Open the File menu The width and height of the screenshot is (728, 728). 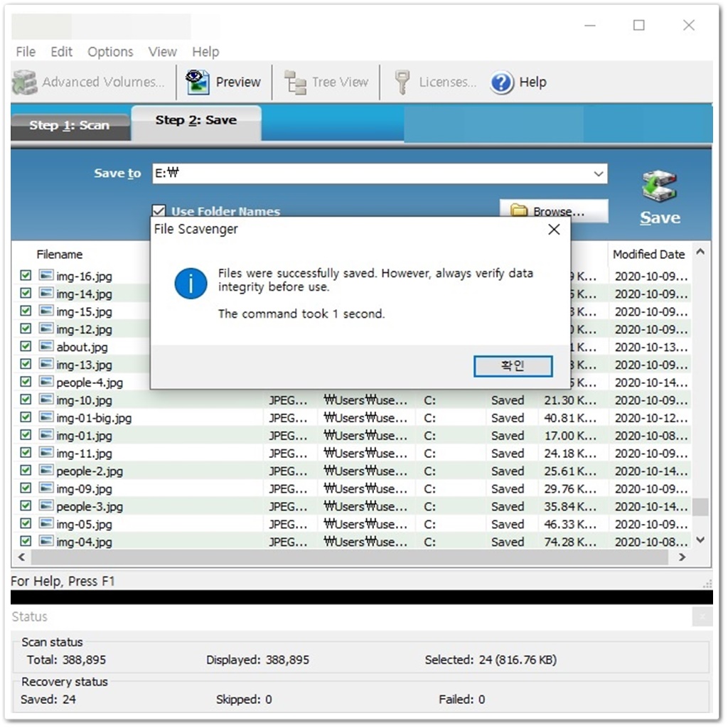26,51
